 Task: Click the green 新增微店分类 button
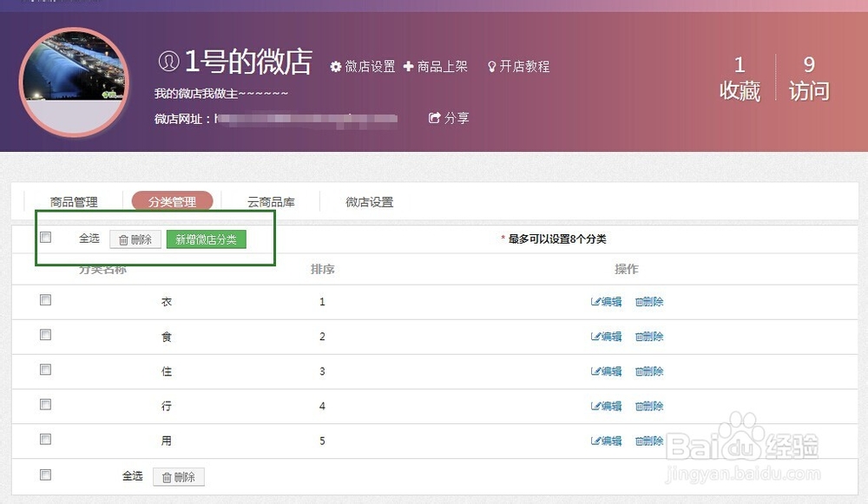click(206, 238)
